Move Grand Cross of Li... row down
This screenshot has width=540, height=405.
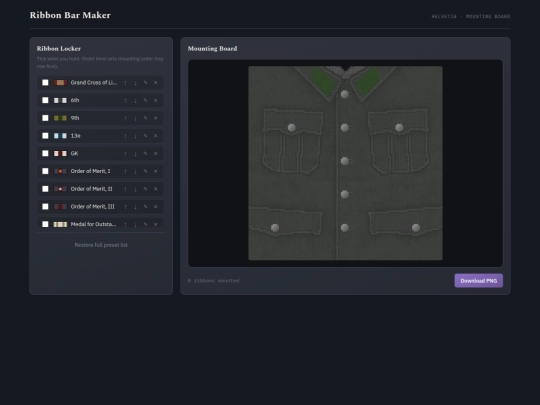135,83
